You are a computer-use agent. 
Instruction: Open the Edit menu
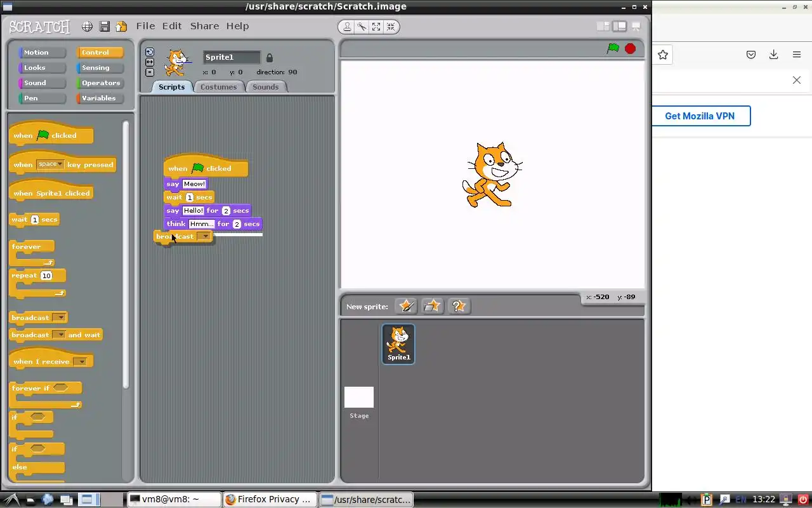[x=172, y=26]
